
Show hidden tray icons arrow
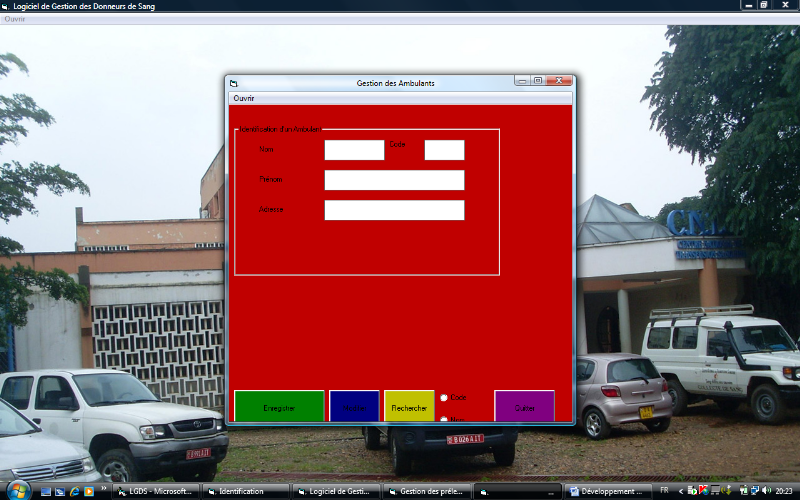681,491
